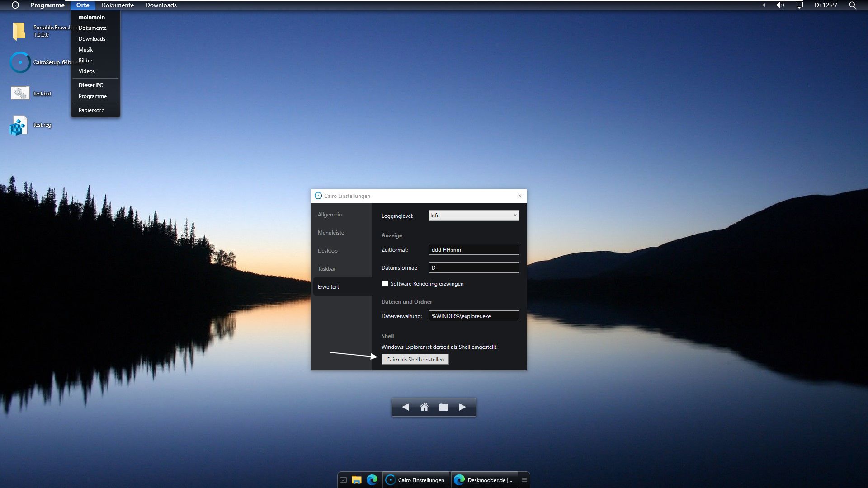Click the folder icon in desktop navigator
Viewport: 868px width, 488px height.
click(x=443, y=407)
